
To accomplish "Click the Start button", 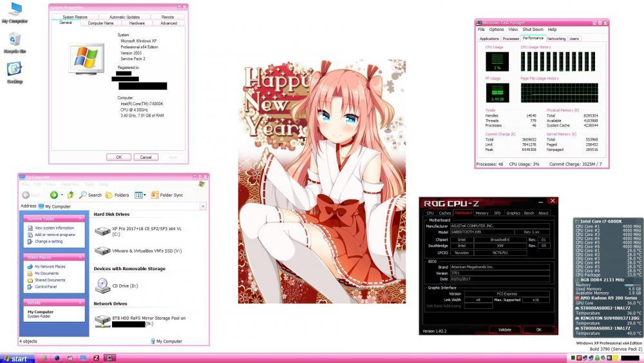I will (17, 358).
